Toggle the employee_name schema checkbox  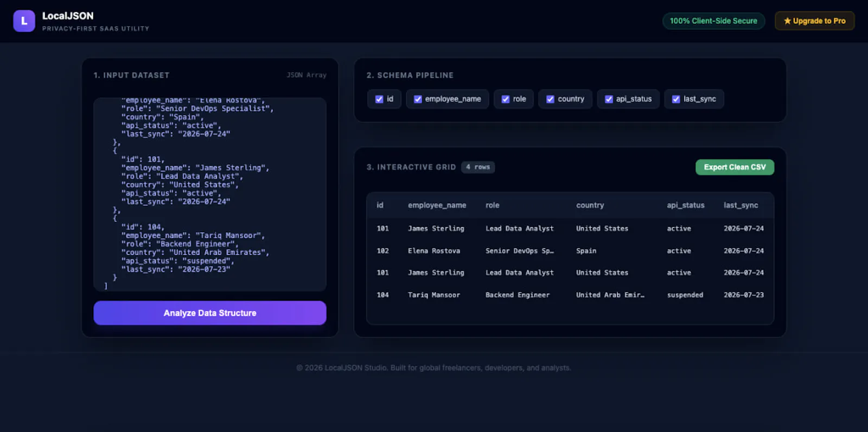point(418,99)
